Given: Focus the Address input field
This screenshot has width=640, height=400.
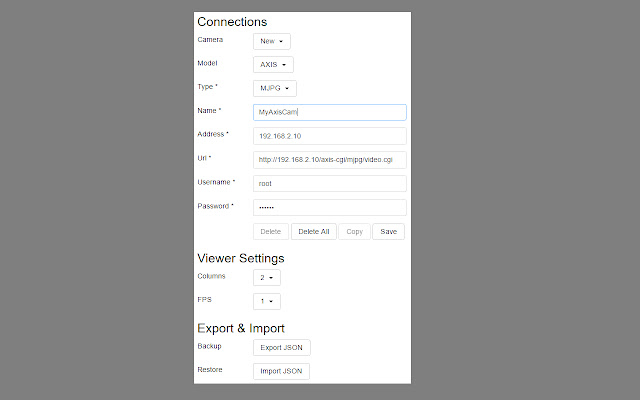Looking at the screenshot, I should (329, 136).
